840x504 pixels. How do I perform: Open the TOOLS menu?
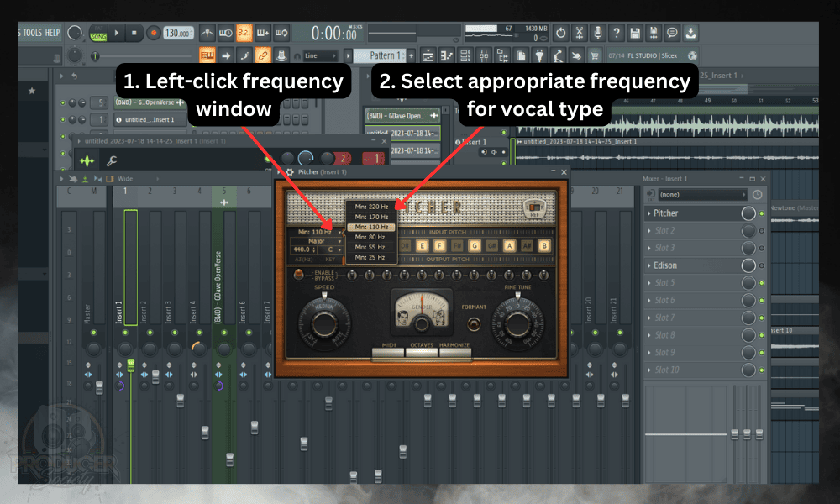pos(32,33)
